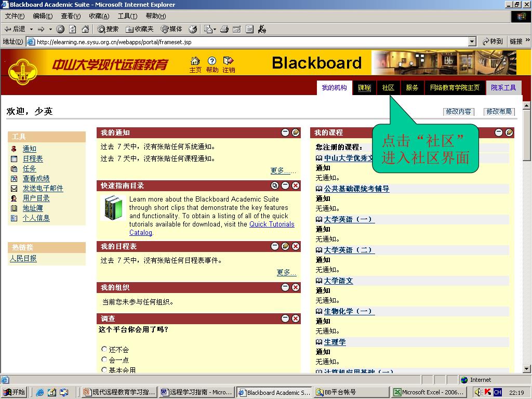Viewport: 532px width, 399px height.
Task: Open the 搜索 search toolbar button
Action: [x=108, y=29]
